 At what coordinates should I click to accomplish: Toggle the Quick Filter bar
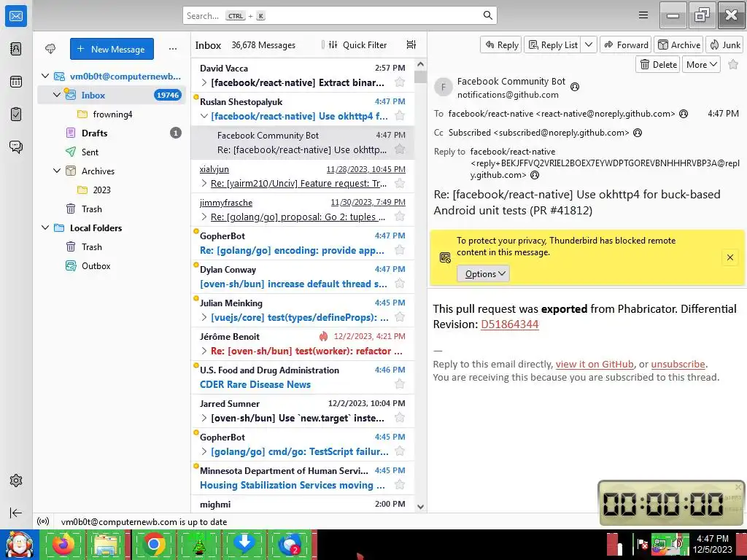point(357,44)
